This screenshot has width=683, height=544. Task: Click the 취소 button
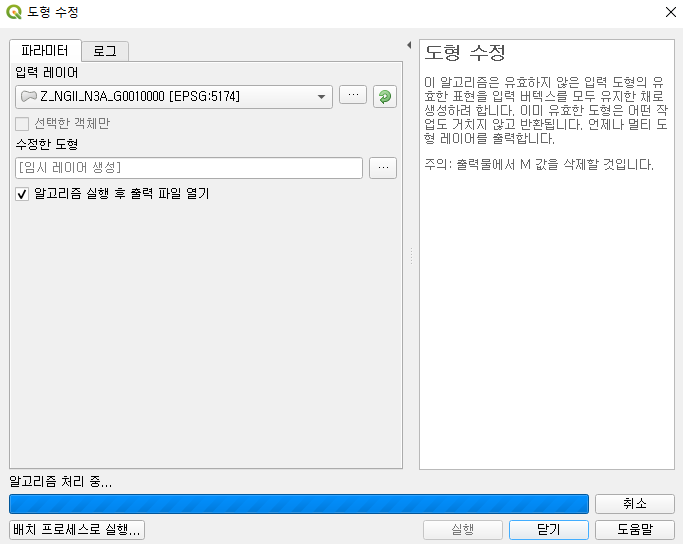point(635,504)
